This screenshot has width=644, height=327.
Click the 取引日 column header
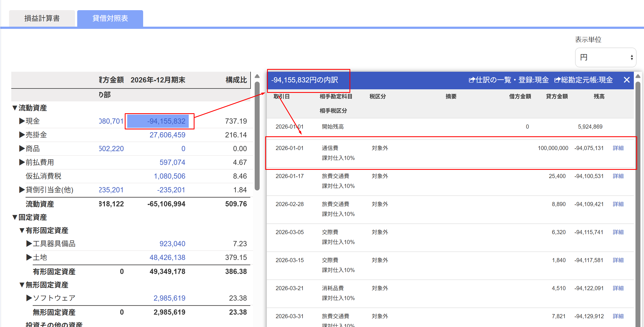point(282,96)
